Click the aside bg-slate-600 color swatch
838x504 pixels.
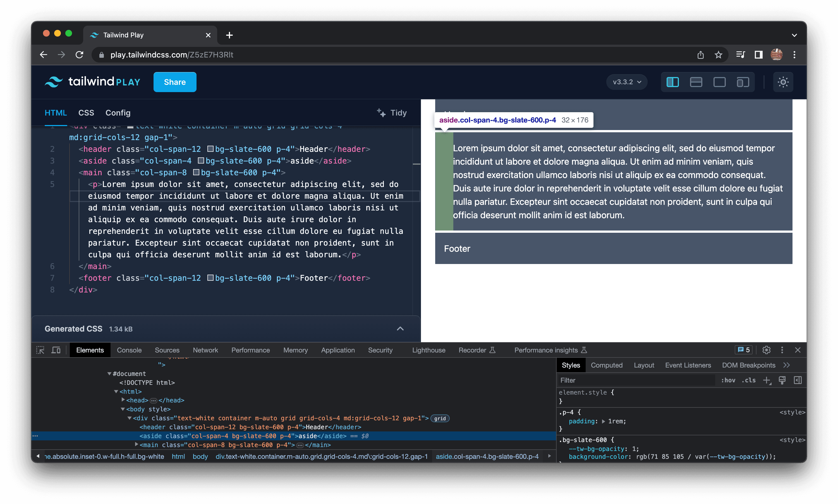coord(201,160)
